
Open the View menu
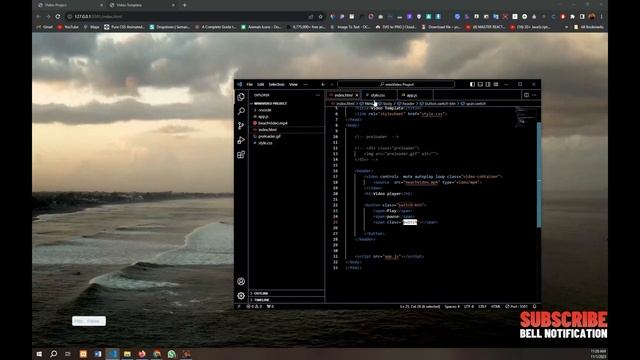coord(293,84)
